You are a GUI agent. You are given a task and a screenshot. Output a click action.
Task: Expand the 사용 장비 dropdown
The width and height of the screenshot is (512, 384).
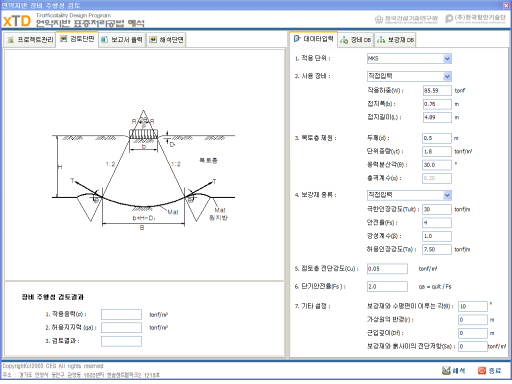tap(447, 76)
